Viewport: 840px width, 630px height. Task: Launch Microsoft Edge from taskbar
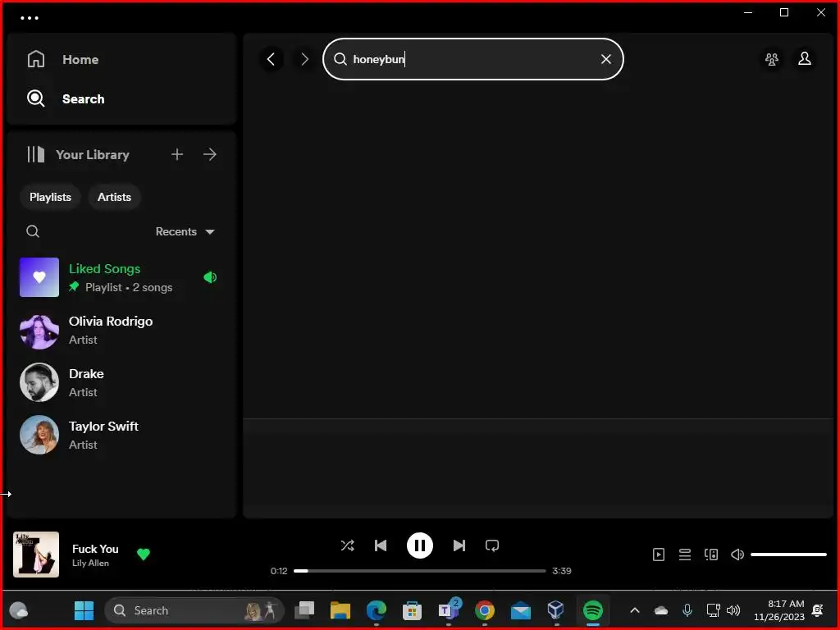376,610
